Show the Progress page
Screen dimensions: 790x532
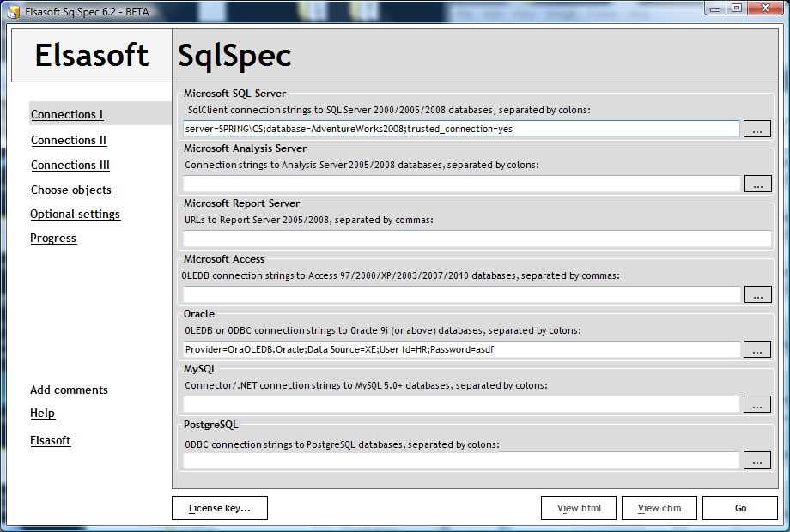53,239
